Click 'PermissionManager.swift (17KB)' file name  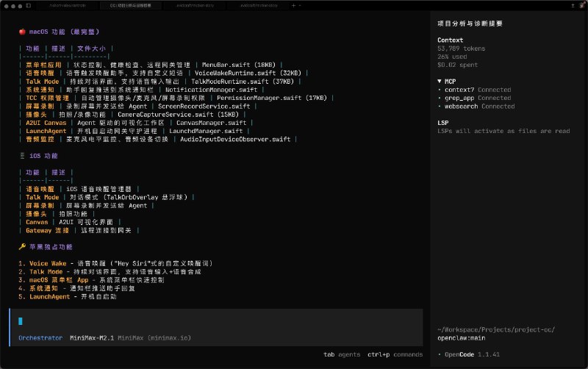pyautogui.click(x=272, y=98)
